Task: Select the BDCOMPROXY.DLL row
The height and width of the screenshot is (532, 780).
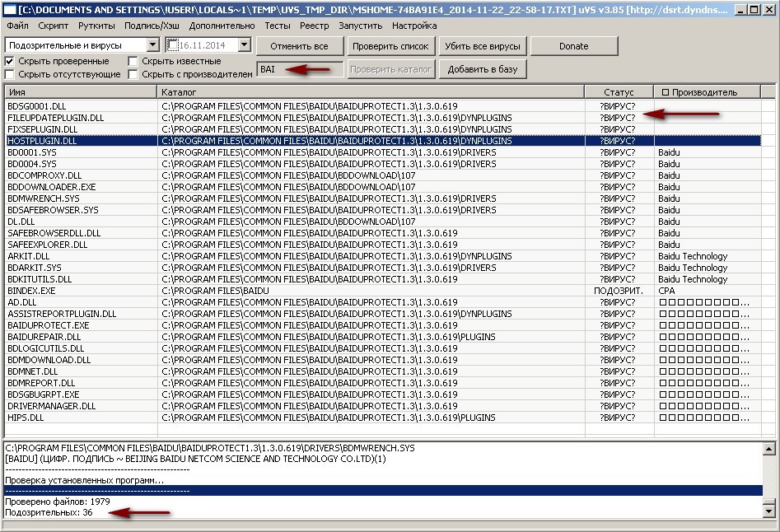Action: 382,175
